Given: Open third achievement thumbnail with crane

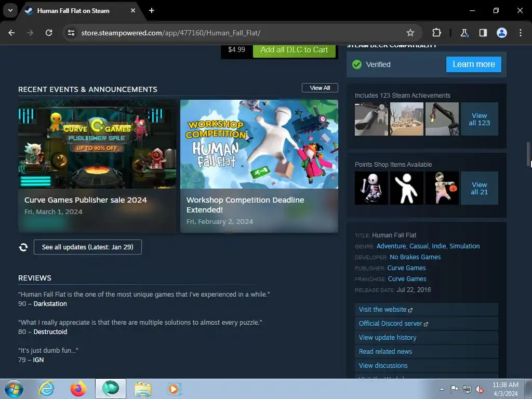Looking at the screenshot, I should (x=442, y=119).
